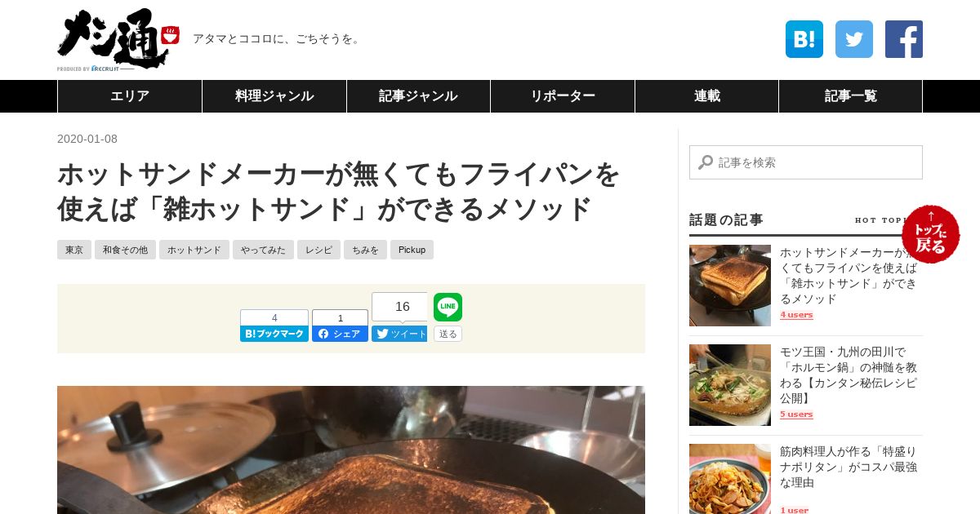Click the 東京 tag link

click(74, 250)
